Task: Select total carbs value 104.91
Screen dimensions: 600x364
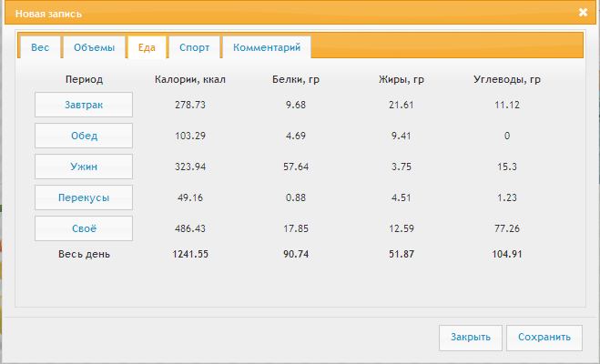Action: [507, 254]
